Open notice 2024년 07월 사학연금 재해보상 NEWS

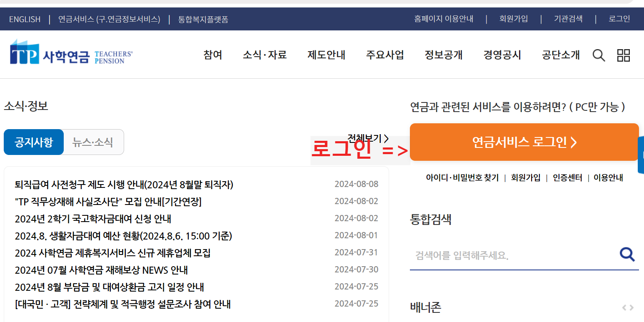pyautogui.click(x=101, y=270)
